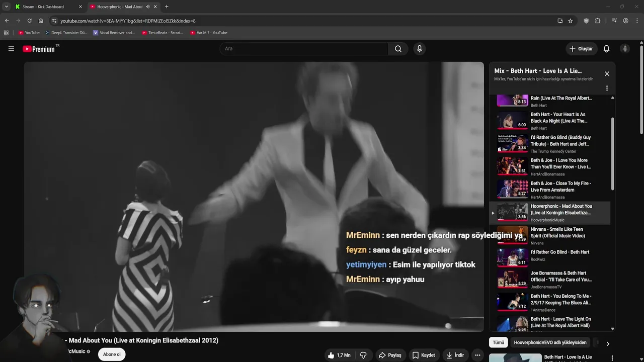Screen dimensions: 644x362
Task: View site information icon in address bar
Action: coord(54,21)
